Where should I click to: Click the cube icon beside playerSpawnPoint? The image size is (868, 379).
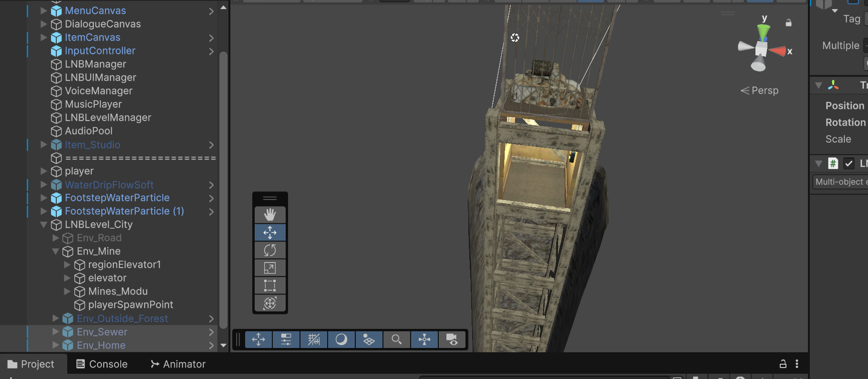click(x=80, y=305)
